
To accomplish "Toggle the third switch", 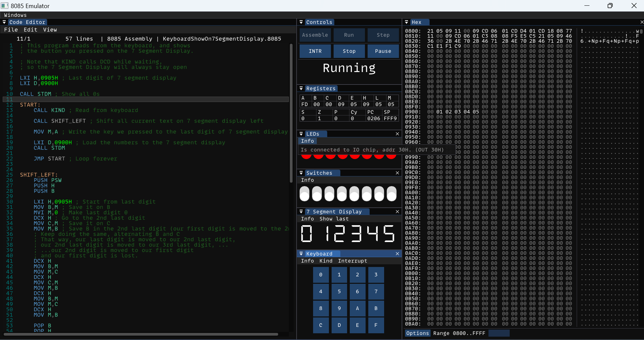I will (329, 194).
